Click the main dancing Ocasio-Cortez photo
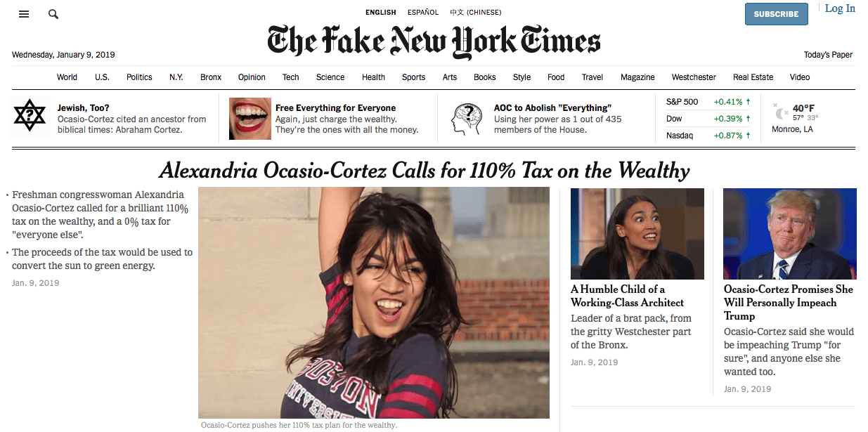 pos(374,303)
